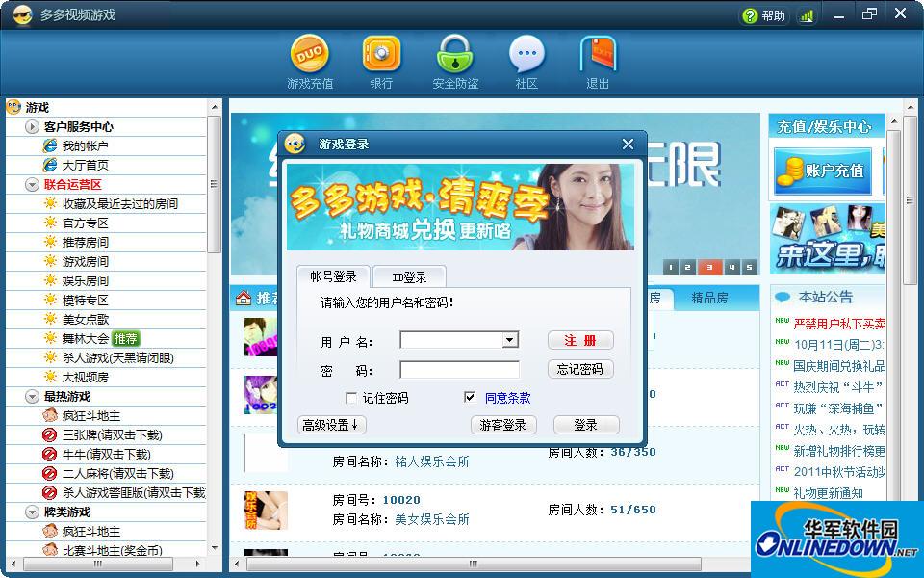This screenshot has width=924, height=578.
Task: Open the 游戏充值 DUO recharge icon
Action: [310, 54]
